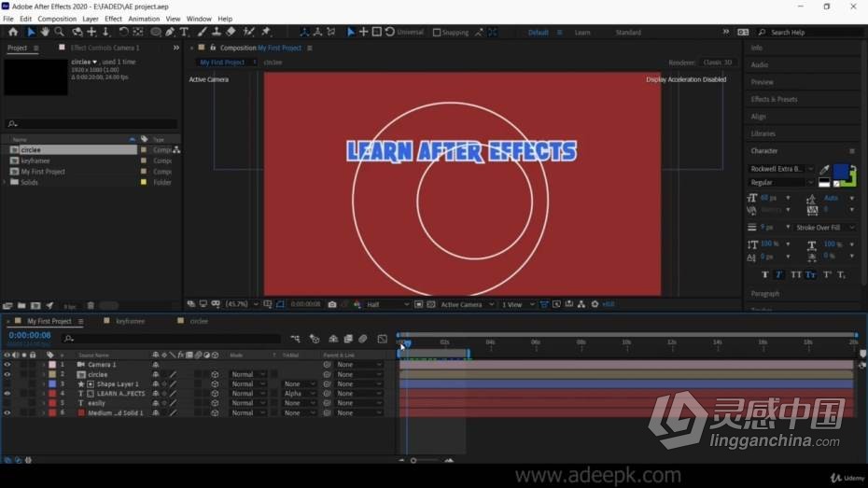868x488 pixels.
Task: Delete selected project item with trash icon
Action: (x=91, y=305)
